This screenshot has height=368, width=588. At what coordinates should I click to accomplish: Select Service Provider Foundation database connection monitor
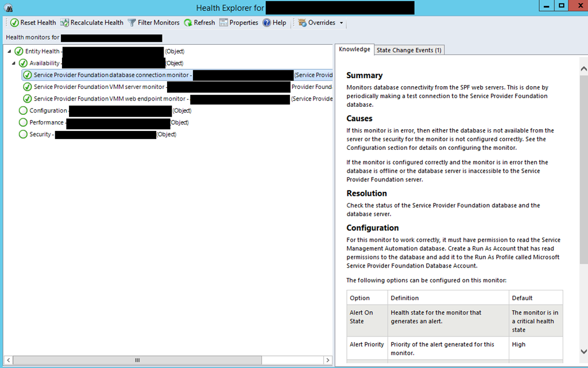pos(112,75)
